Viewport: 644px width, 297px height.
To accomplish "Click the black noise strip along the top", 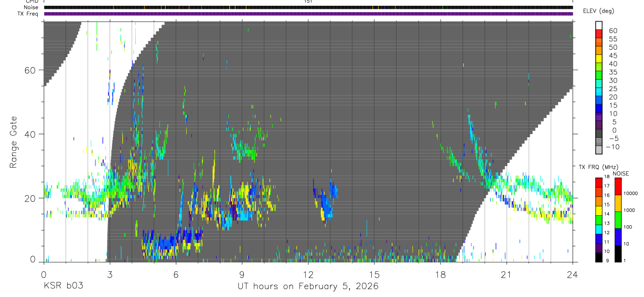I will coord(308,7).
